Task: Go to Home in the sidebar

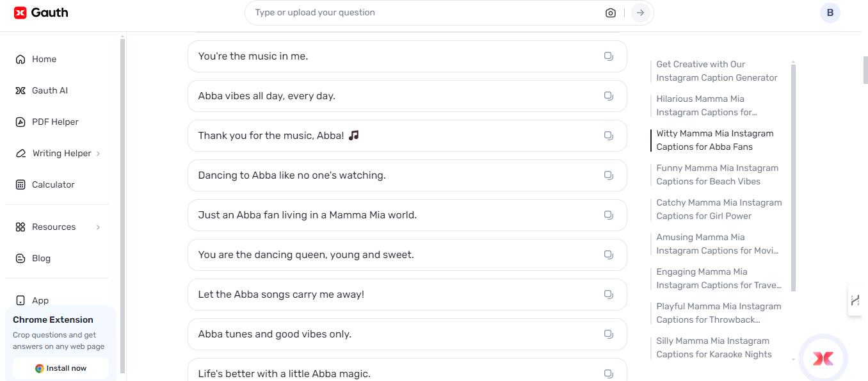Action: click(x=44, y=59)
